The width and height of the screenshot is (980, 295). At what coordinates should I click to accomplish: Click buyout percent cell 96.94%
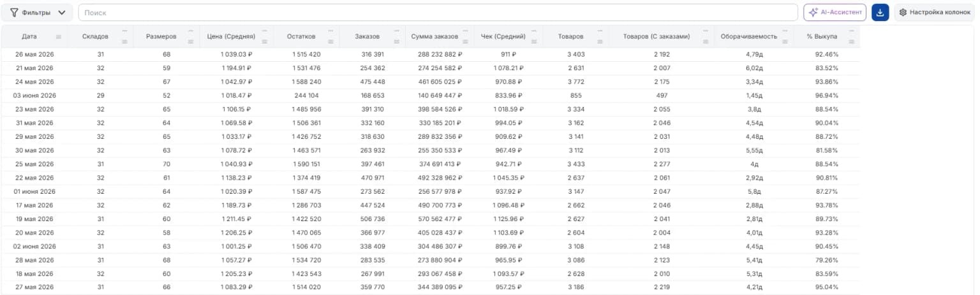pos(827,96)
